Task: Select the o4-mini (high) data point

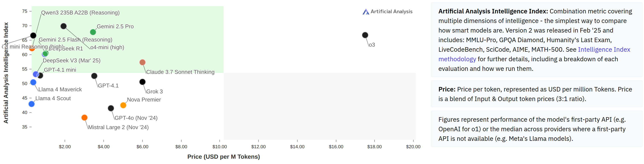Action: click(x=64, y=26)
